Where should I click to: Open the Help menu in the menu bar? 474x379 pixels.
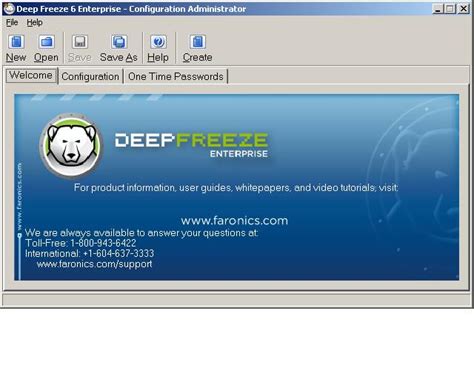(34, 23)
